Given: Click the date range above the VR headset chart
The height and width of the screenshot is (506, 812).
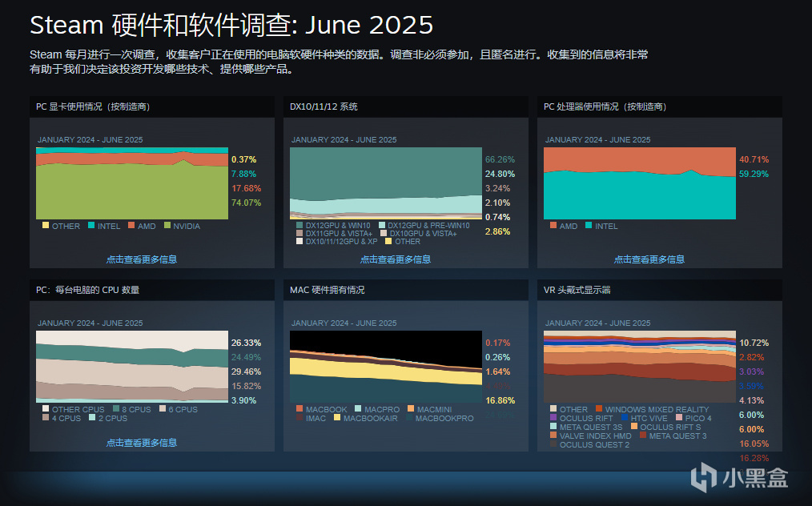Looking at the screenshot, I should click(x=597, y=323).
